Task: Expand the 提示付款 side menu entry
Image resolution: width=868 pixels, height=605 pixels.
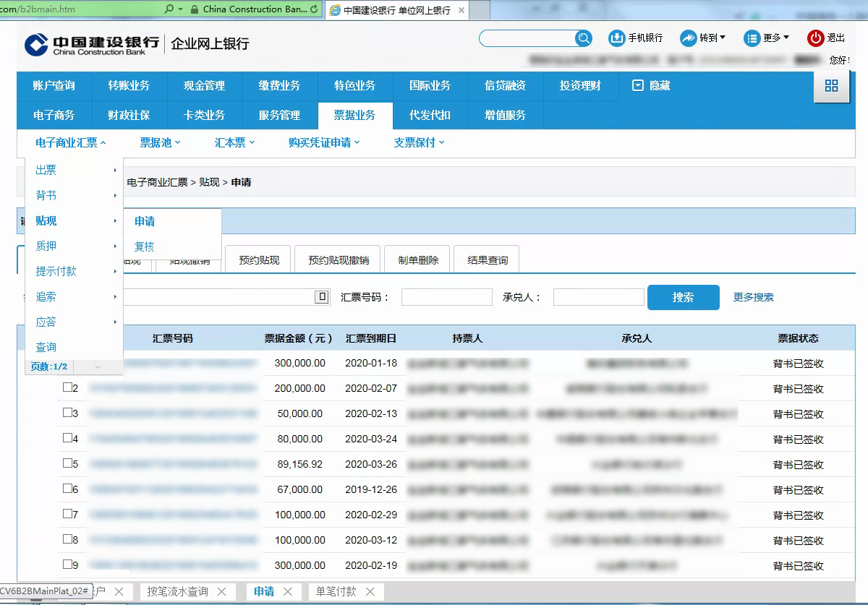Action: (75, 272)
